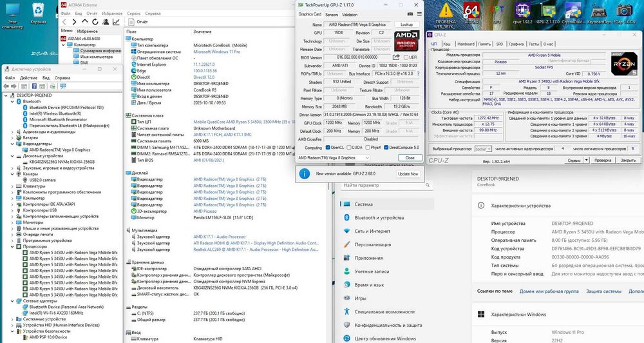Screen dimensions: 644x343
Task: Click Device Manager back arrow icon
Action: click(x=6, y=86)
